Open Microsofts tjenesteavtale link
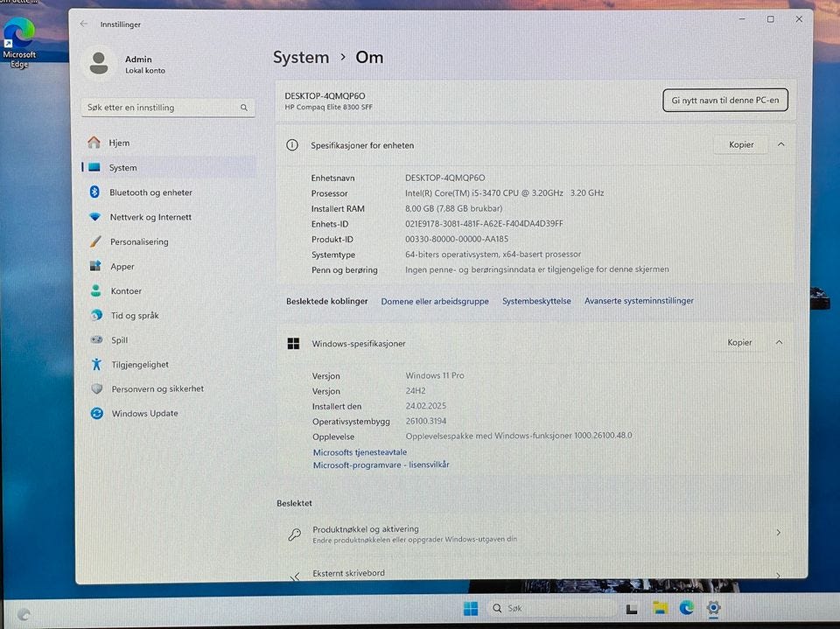The width and height of the screenshot is (840, 629). point(360,452)
